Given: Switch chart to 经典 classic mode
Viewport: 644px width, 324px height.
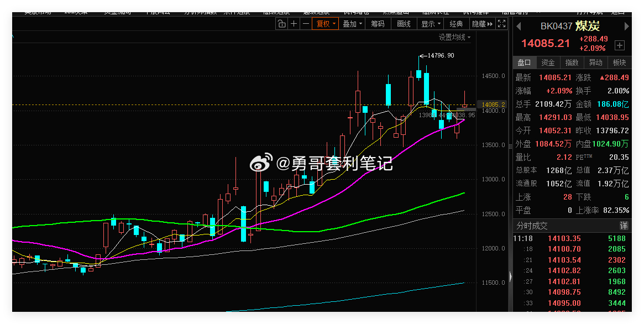Looking at the screenshot, I should [455, 23].
